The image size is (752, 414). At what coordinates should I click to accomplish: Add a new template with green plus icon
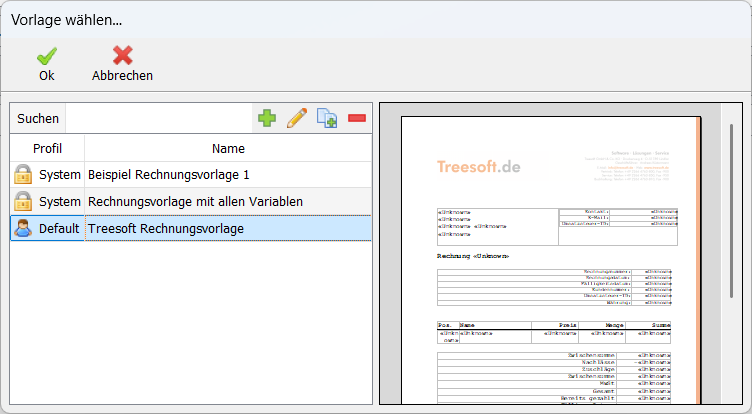click(x=267, y=118)
